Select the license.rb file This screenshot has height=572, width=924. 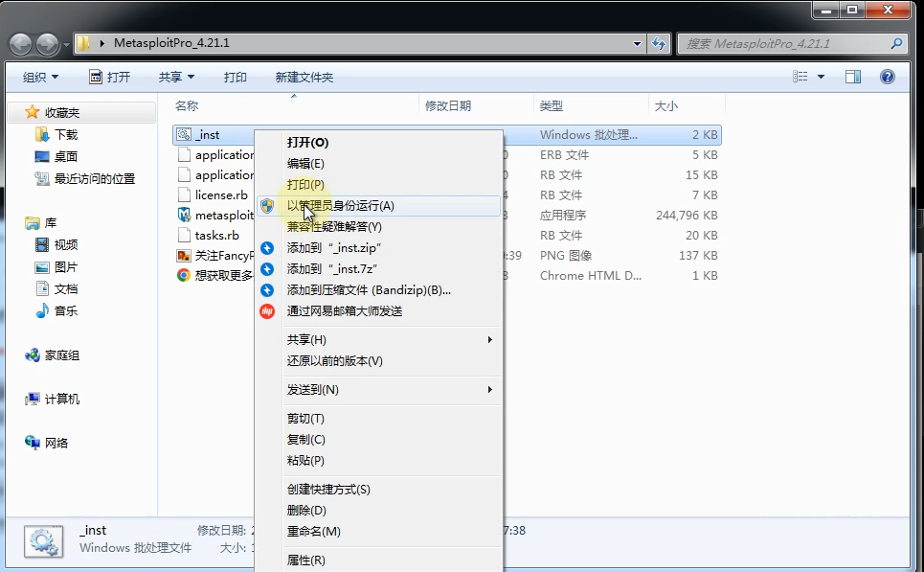tap(221, 195)
